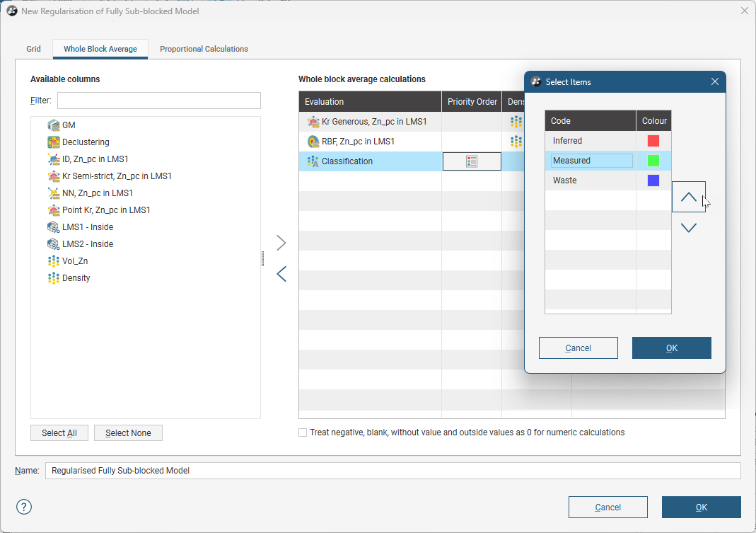Select the Vol_Zn column icon
This screenshot has width=756, height=533.
[53, 261]
